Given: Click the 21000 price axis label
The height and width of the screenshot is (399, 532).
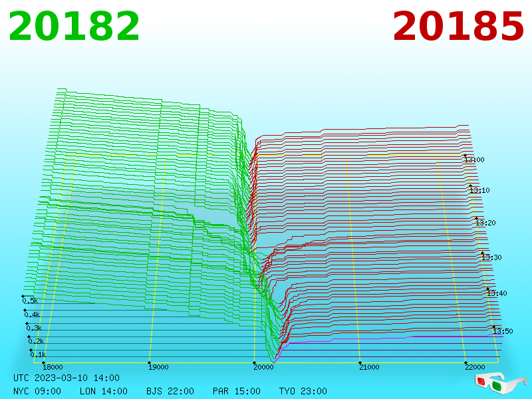Looking at the screenshot, I should 369,367.
